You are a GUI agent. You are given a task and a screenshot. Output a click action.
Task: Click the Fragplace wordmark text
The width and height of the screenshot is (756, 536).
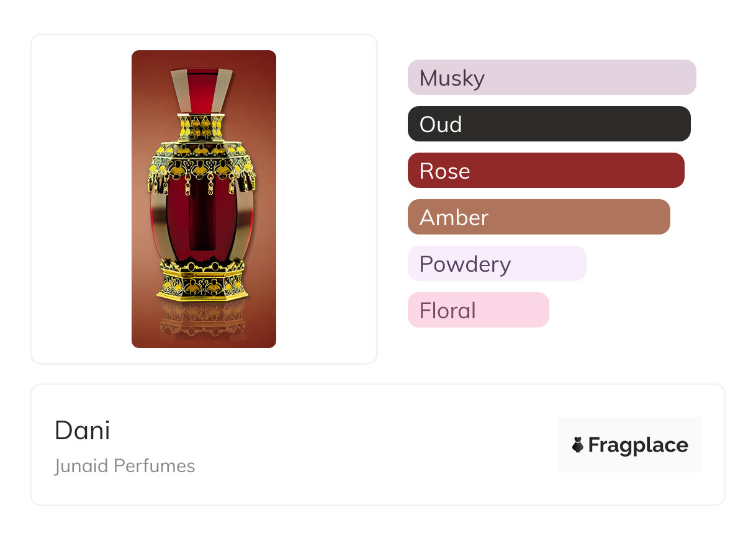tap(638, 445)
